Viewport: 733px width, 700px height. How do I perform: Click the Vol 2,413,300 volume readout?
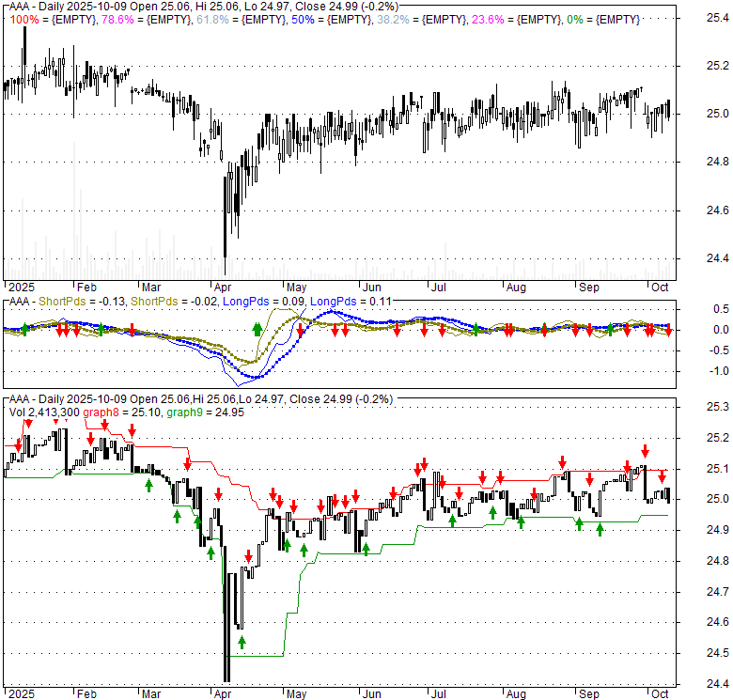(x=44, y=412)
